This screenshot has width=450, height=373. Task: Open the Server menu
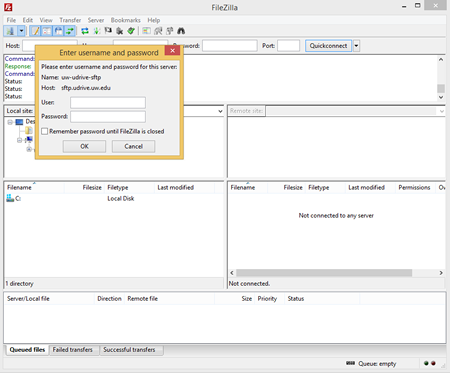pyautogui.click(x=96, y=20)
